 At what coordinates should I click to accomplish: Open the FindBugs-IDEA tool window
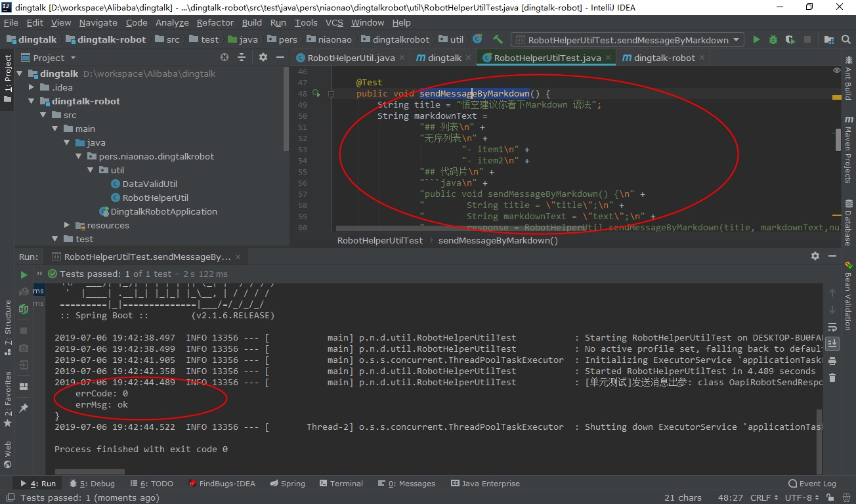click(222, 484)
